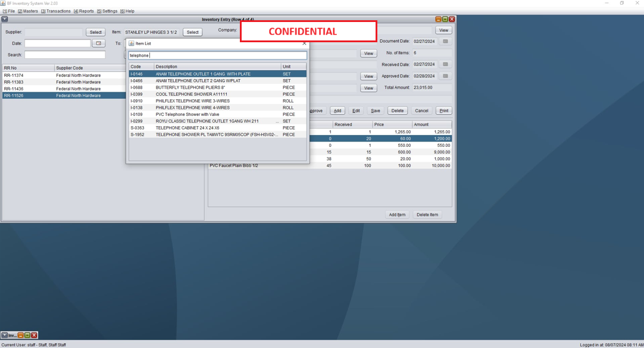Sort Item List by the Code column
The width and height of the screenshot is (644, 348).
click(141, 67)
